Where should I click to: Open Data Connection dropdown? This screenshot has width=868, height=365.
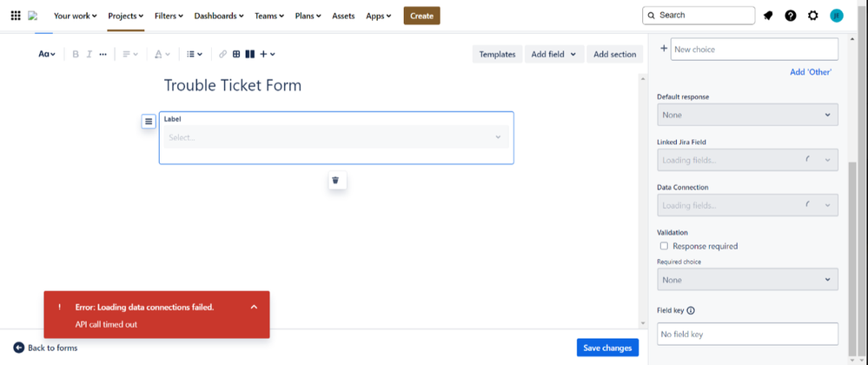[747, 205]
